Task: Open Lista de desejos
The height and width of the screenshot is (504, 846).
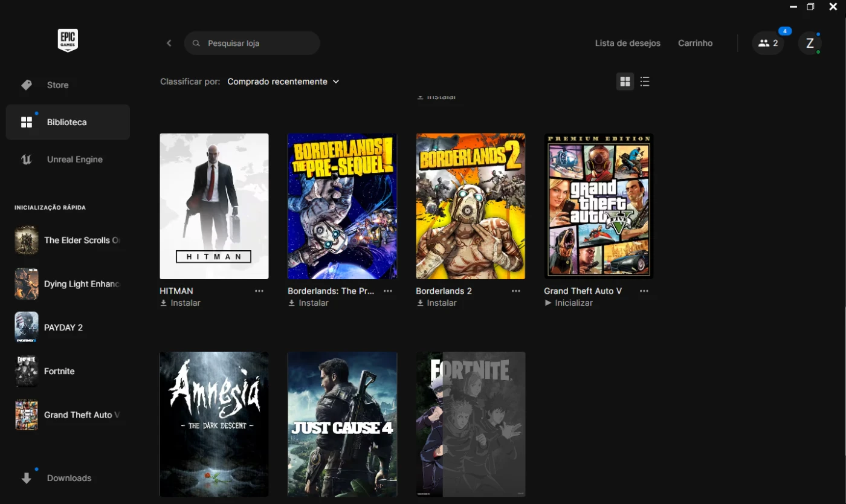Action: (628, 44)
